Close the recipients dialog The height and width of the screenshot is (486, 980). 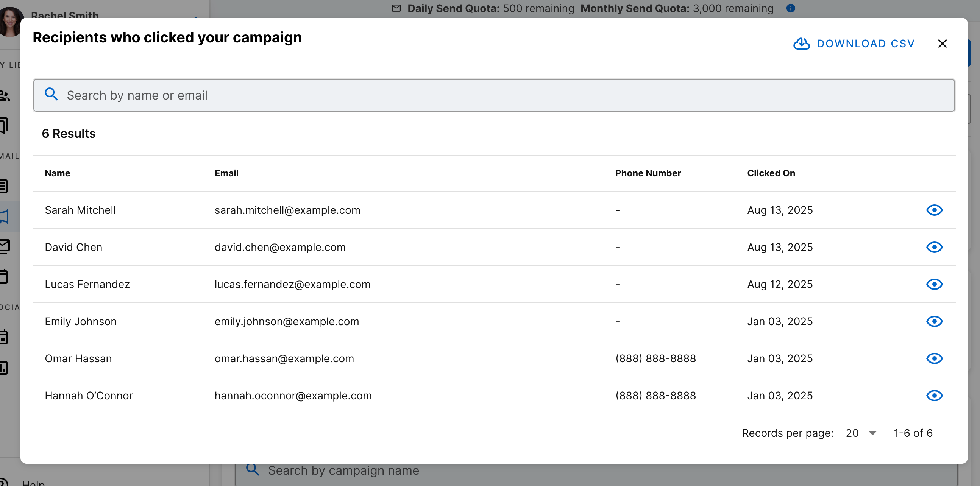click(x=942, y=44)
